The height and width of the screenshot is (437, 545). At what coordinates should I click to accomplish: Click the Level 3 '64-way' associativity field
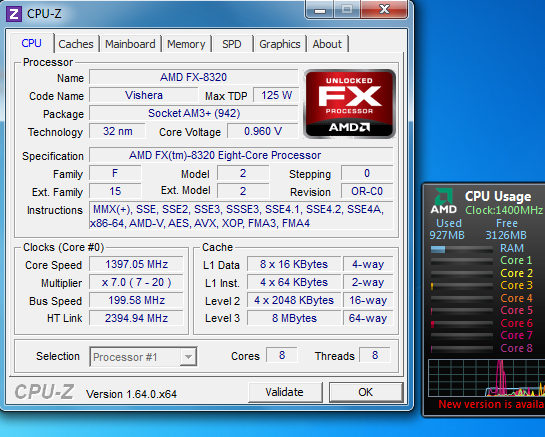coord(368,318)
